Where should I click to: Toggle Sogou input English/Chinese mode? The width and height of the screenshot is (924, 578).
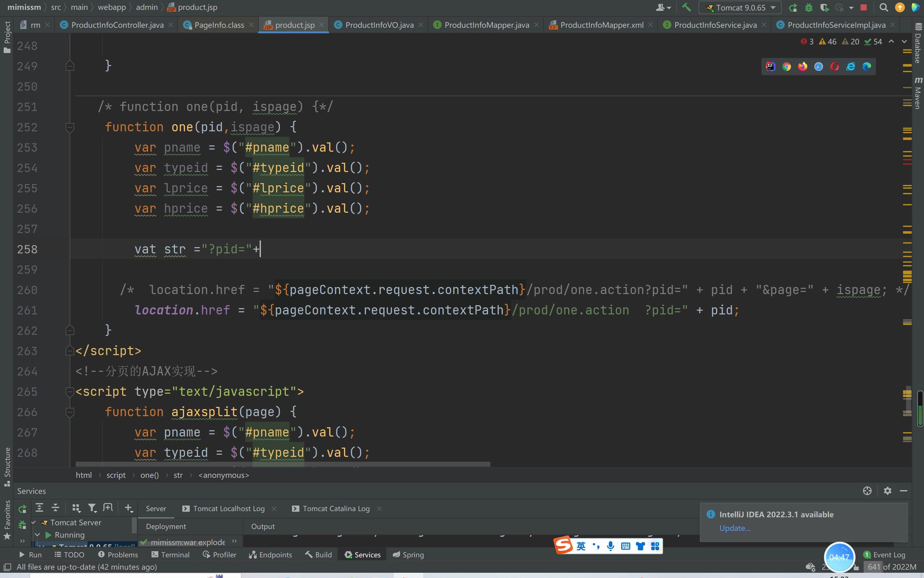581,546
